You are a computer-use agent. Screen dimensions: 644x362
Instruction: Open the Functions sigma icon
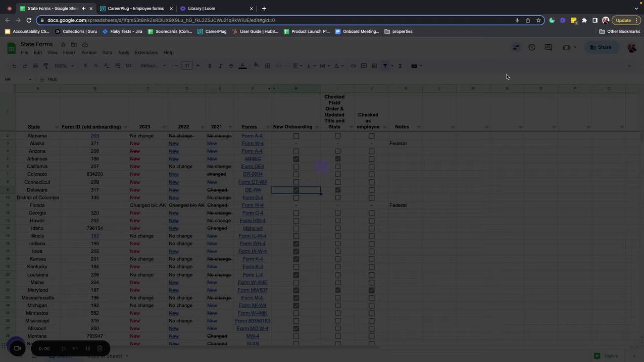click(x=400, y=66)
